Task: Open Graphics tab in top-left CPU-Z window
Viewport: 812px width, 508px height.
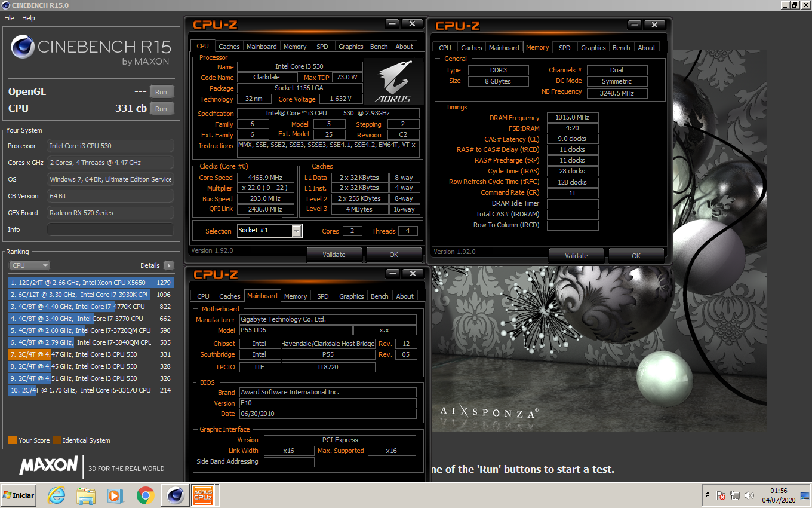Action: pyautogui.click(x=351, y=47)
